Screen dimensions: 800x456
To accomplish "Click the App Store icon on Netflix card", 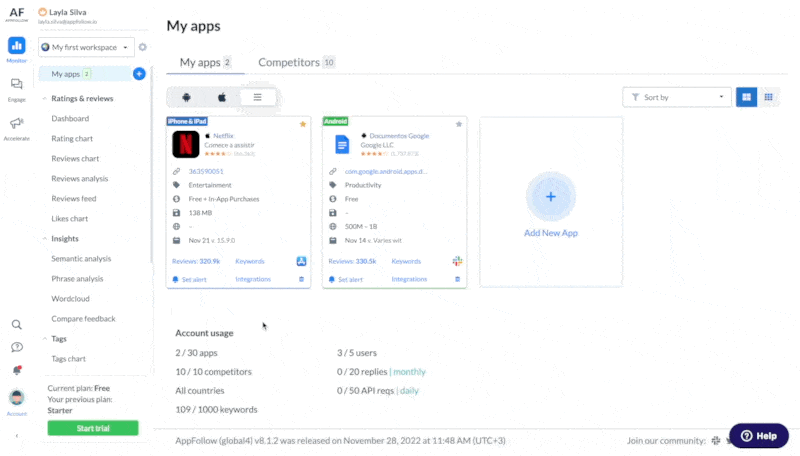I will tap(302, 261).
